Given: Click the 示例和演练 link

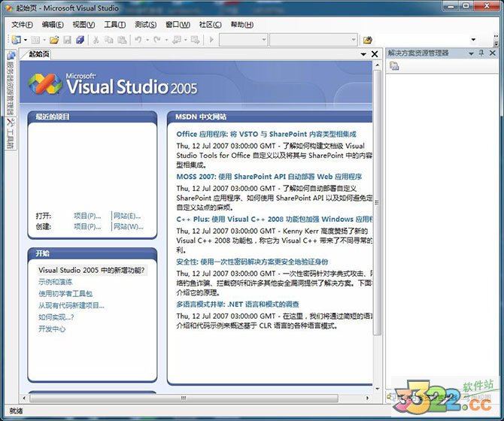Looking at the screenshot, I should pyautogui.click(x=56, y=281).
